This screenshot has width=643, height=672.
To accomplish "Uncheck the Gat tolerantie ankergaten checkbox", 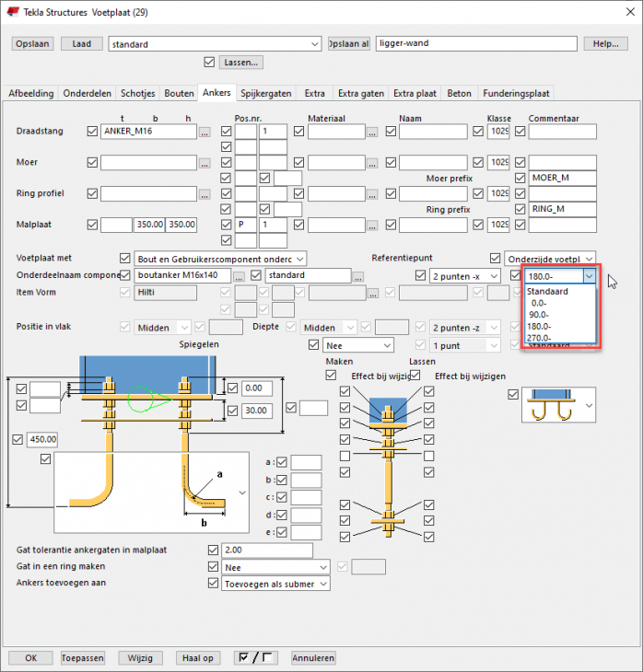I will 214,550.
